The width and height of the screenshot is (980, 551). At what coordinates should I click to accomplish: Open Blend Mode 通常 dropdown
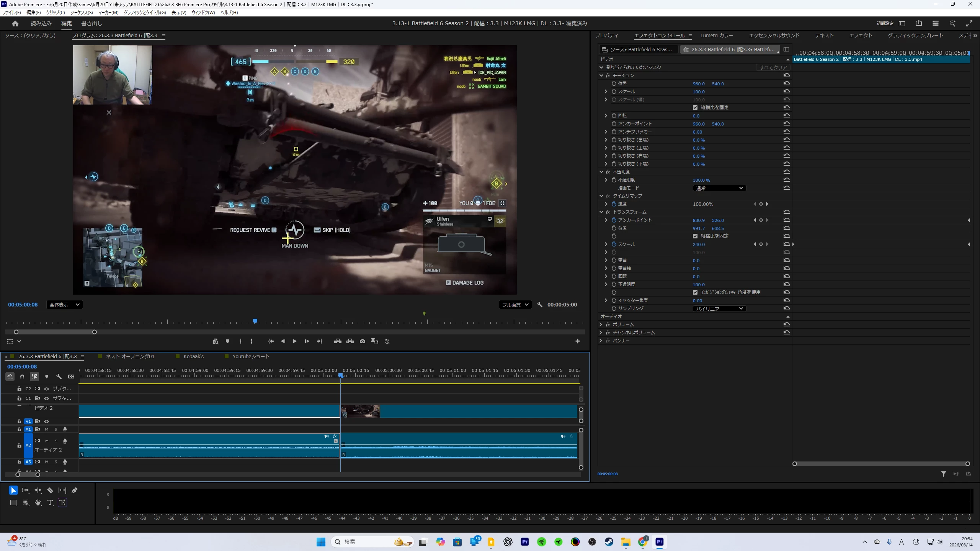pyautogui.click(x=719, y=188)
